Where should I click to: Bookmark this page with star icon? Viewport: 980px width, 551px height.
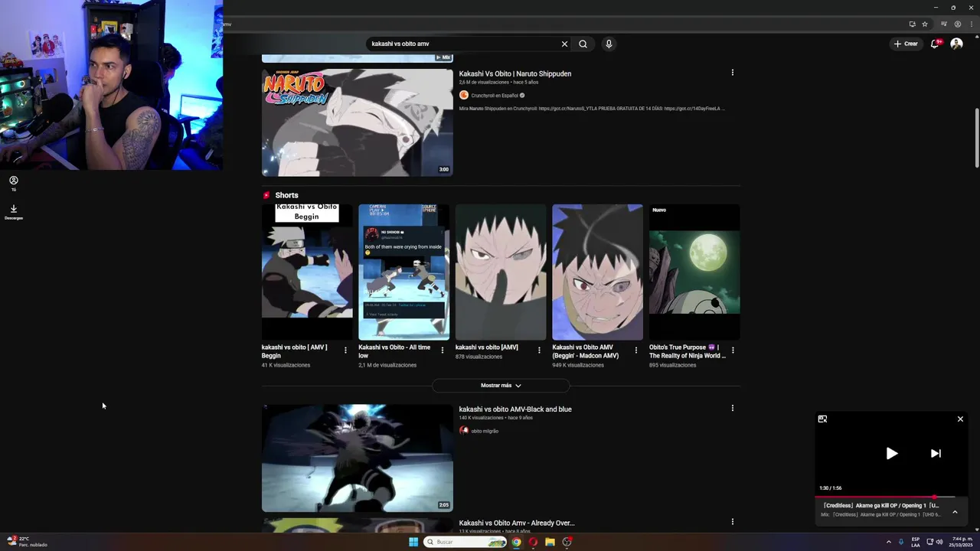click(925, 24)
